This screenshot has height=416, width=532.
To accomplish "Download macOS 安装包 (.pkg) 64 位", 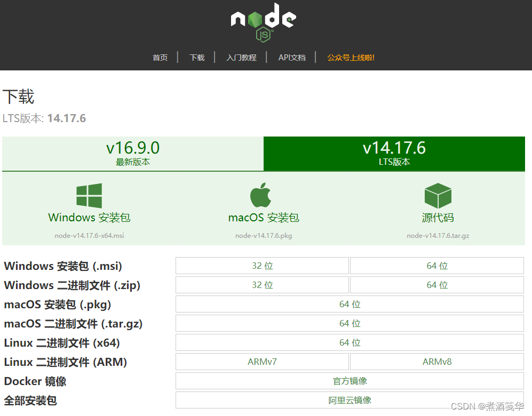I will click(350, 304).
